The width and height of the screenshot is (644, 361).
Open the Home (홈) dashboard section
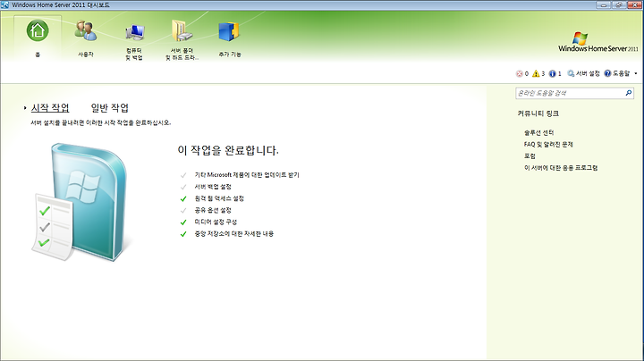(38, 38)
